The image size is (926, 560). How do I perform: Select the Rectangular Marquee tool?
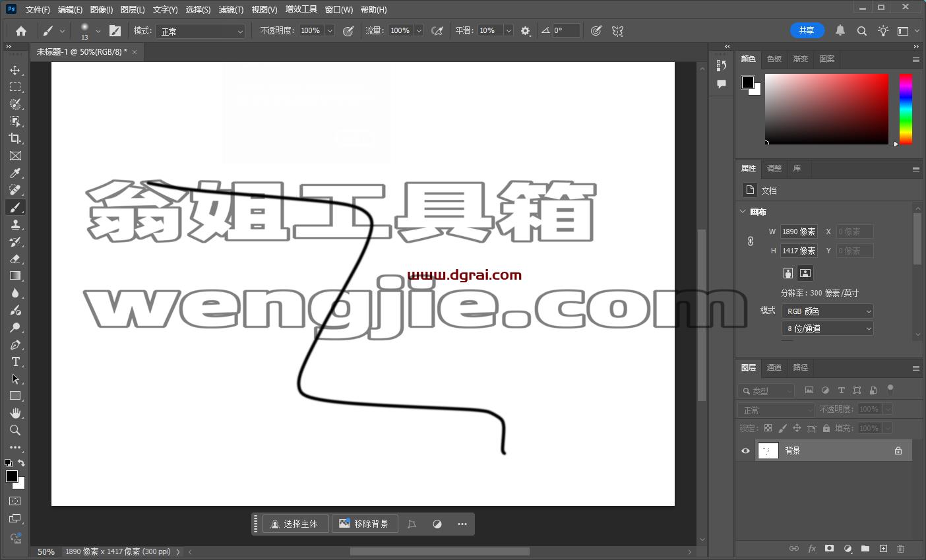pyautogui.click(x=15, y=87)
